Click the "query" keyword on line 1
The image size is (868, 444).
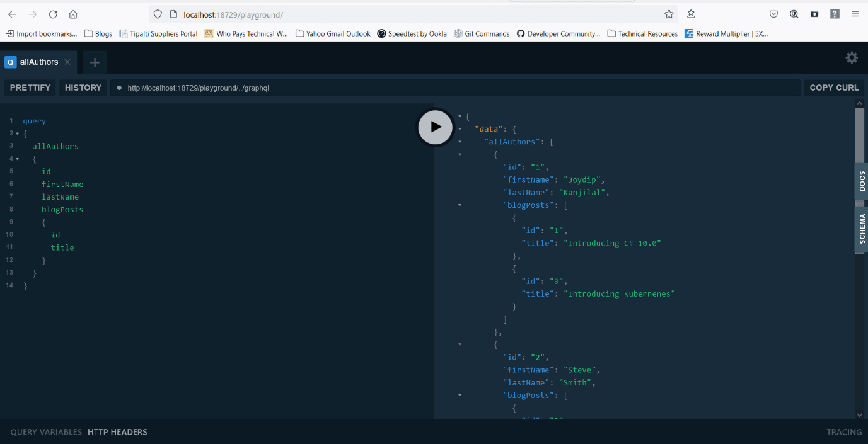pyautogui.click(x=34, y=121)
